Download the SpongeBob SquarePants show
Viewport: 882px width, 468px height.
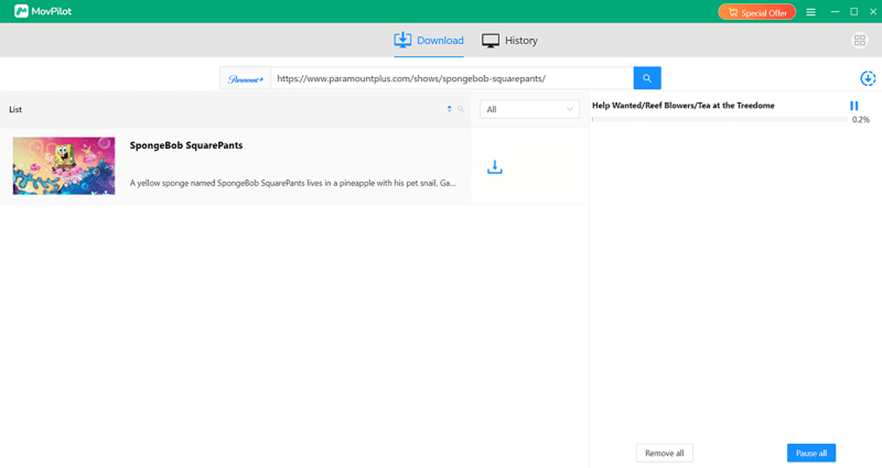pos(494,167)
